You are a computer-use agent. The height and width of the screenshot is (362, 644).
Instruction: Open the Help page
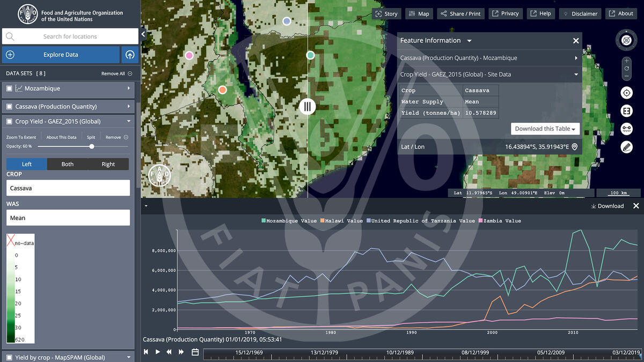(540, 13)
